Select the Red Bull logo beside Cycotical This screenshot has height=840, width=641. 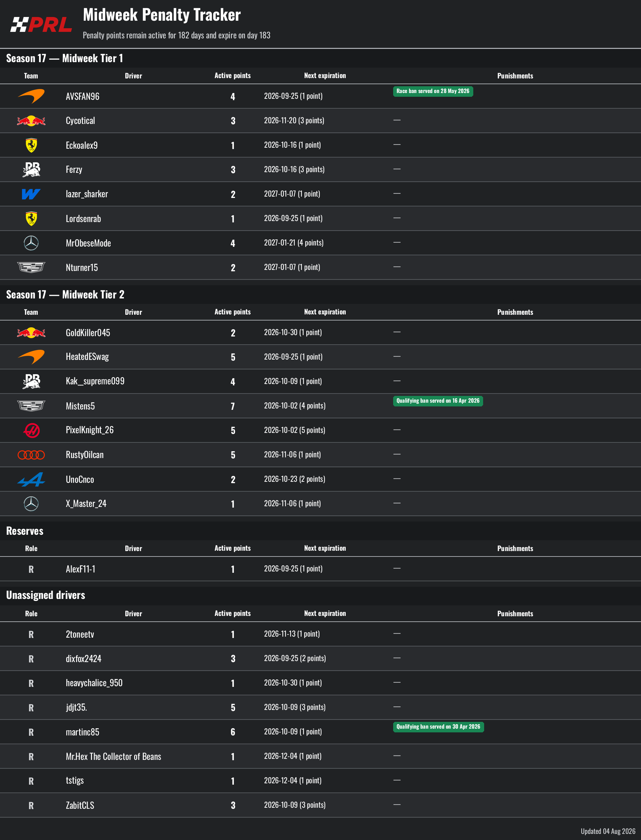(x=31, y=121)
